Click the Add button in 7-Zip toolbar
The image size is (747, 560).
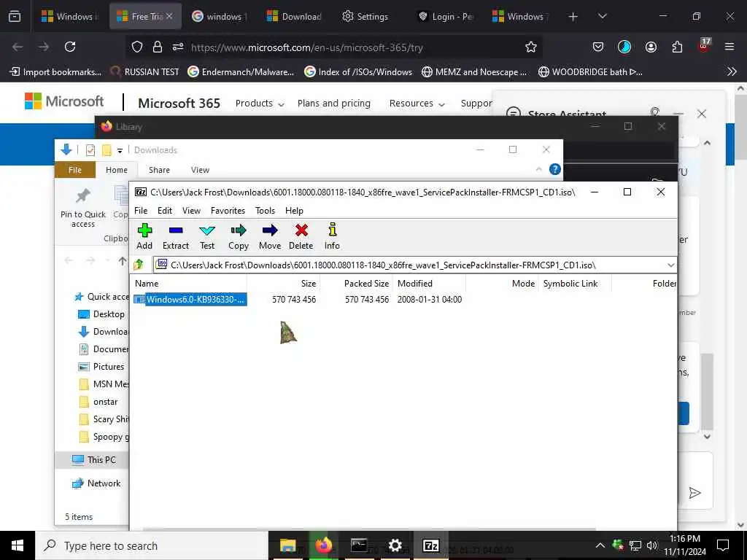coord(144,237)
